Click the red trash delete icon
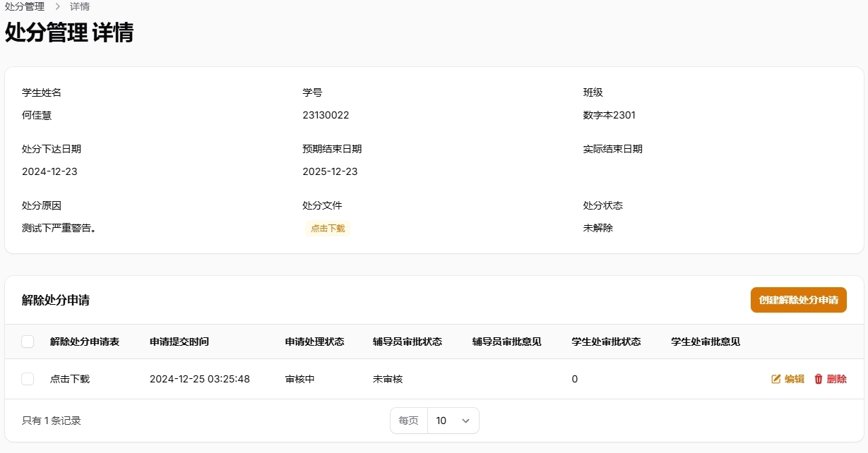This screenshot has width=868, height=453. pos(818,378)
